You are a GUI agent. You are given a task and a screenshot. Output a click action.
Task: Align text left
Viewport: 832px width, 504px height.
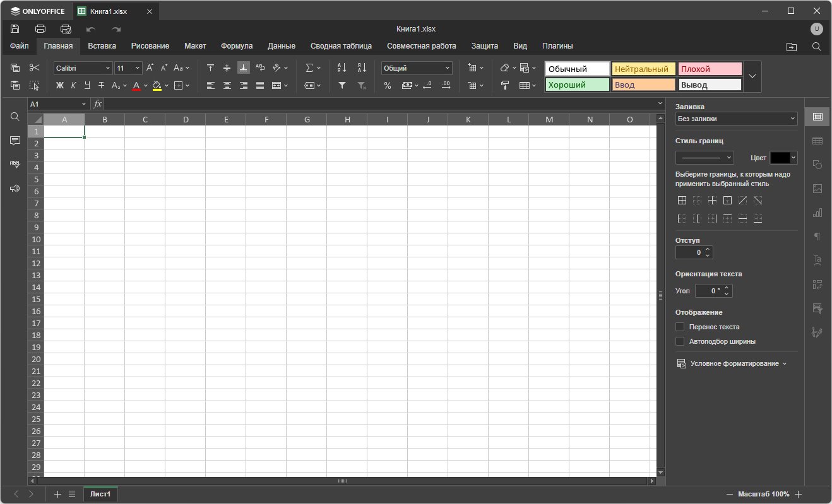(211, 85)
